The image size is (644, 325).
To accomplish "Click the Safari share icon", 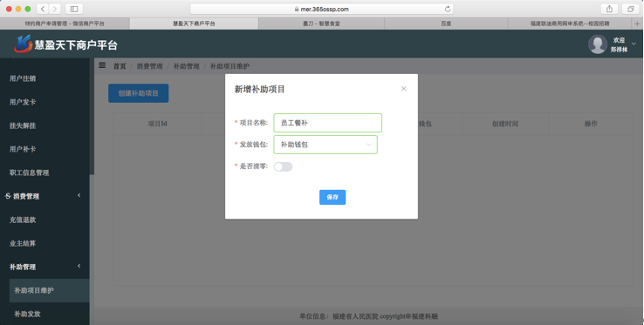I will pyautogui.click(x=609, y=9).
